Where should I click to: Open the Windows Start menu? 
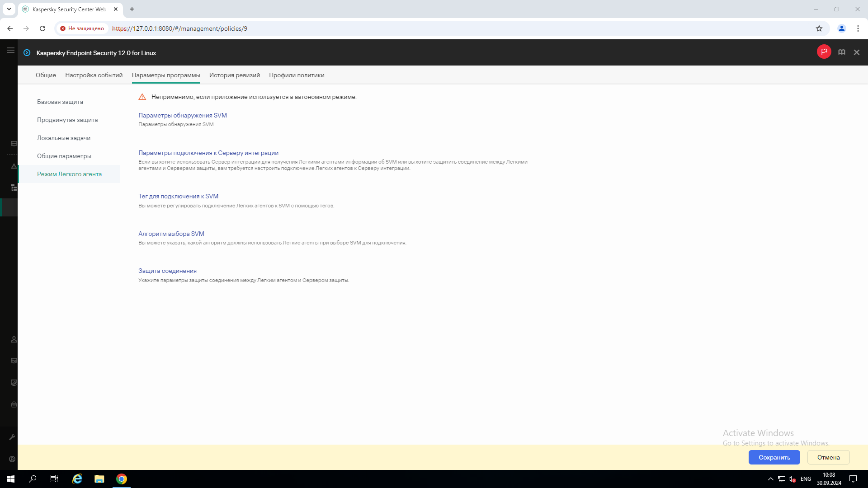(x=11, y=479)
